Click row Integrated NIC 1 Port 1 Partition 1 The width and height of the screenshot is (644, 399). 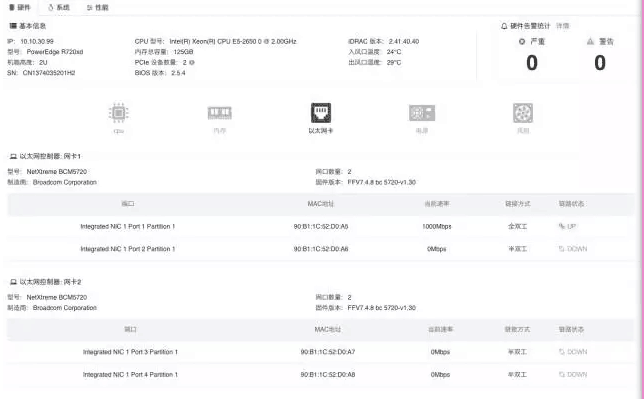[x=321, y=226]
